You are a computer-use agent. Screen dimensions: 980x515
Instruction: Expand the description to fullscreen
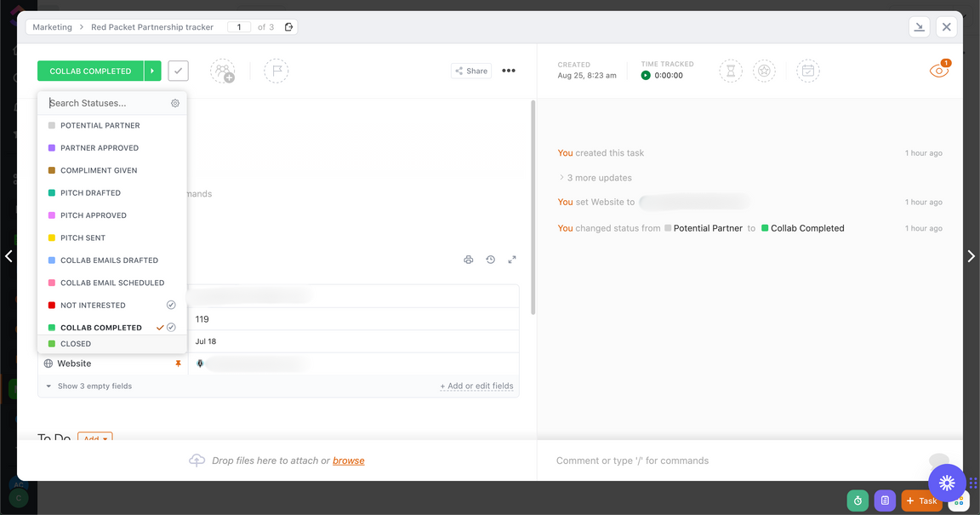512,260
